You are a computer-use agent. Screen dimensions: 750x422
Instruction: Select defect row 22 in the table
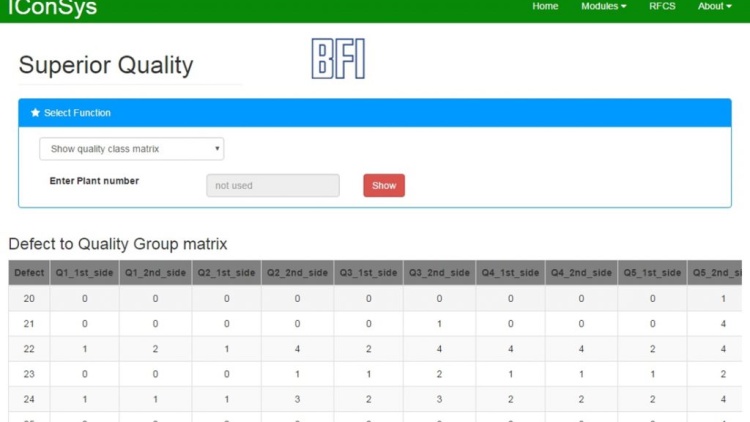point(29,349)
